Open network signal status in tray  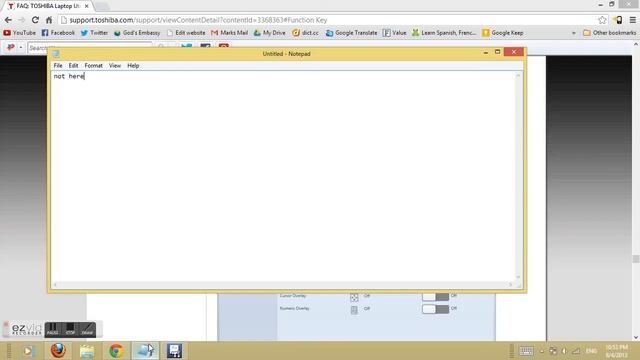coord(576,351)
